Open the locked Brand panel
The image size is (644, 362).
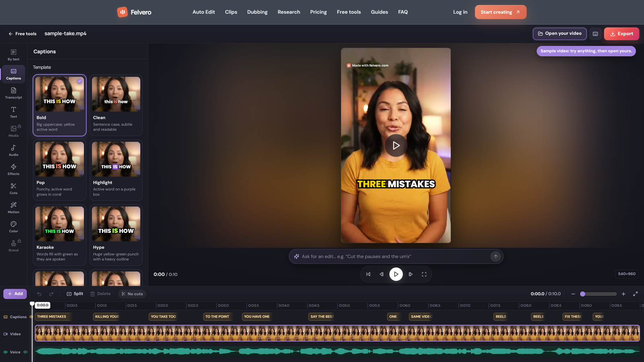tap(13, 246)
